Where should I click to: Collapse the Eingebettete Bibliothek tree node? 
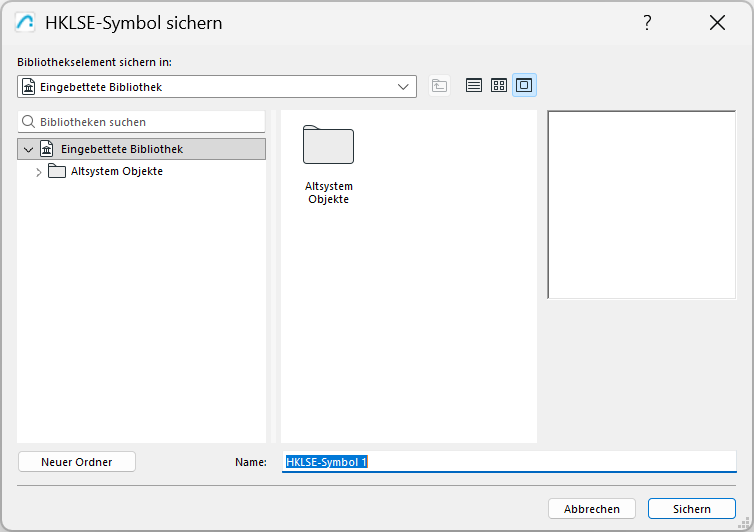28,150
